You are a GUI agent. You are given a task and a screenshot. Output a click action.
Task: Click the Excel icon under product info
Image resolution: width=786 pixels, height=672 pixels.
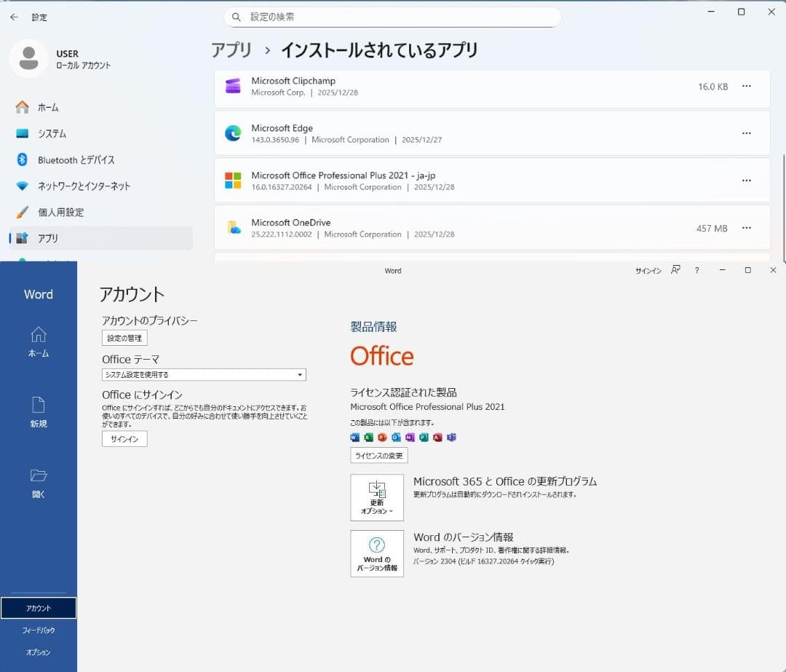(368, 438)
